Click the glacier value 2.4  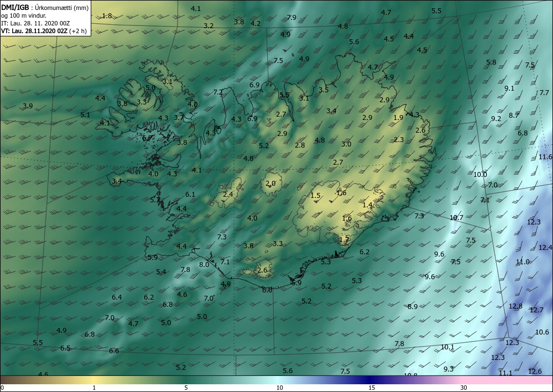(x=228, y=194)
